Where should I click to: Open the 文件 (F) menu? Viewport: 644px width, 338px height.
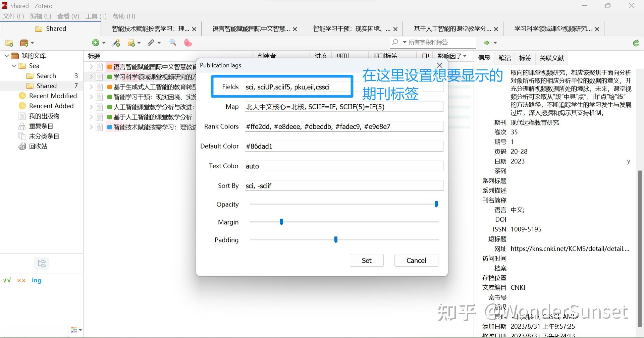coord(14,16)
